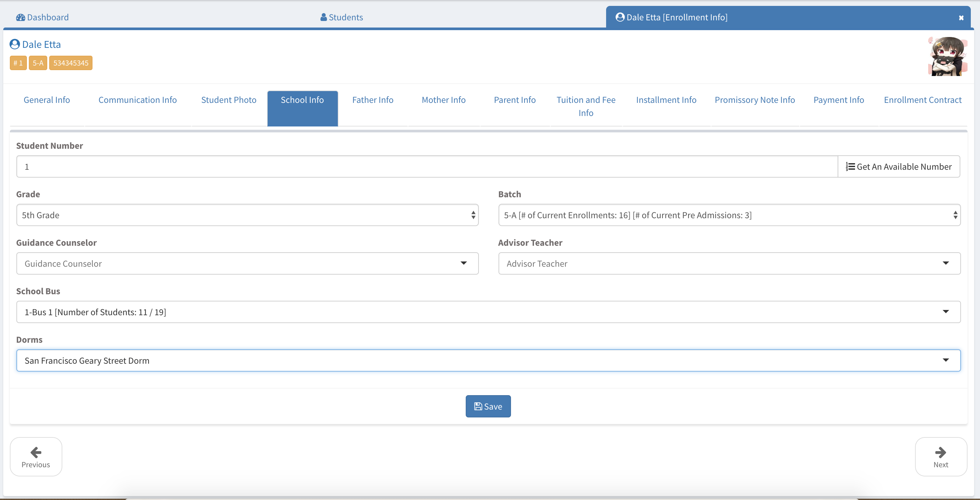This screenshot has height=500, width=980.
Task: Click the Batch field label
Action: pyautogui.click(x=509, y=194)
